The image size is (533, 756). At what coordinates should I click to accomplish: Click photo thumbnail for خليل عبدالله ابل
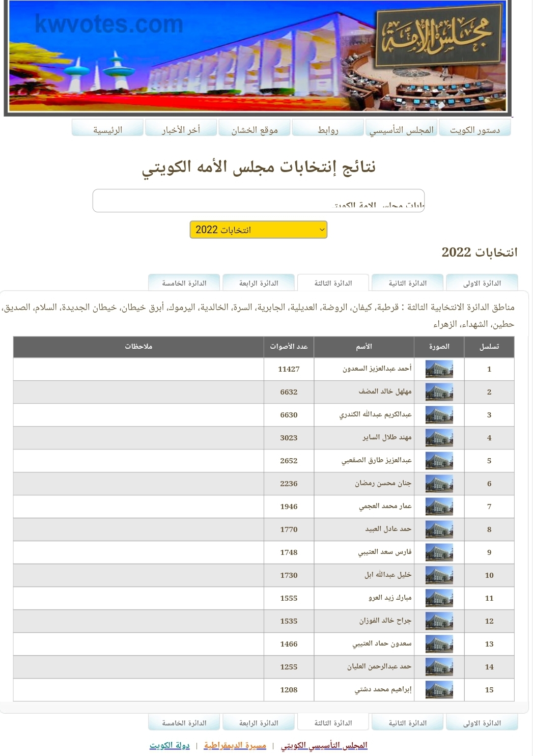tap(439, 575)
